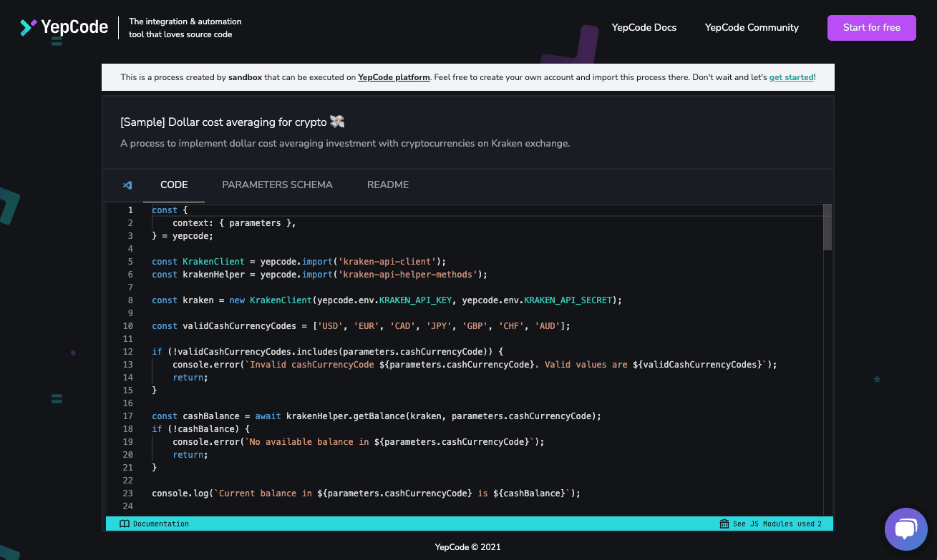Open the chat support bubble
This screenshot has height=560, width=937.
pos(906,529)
